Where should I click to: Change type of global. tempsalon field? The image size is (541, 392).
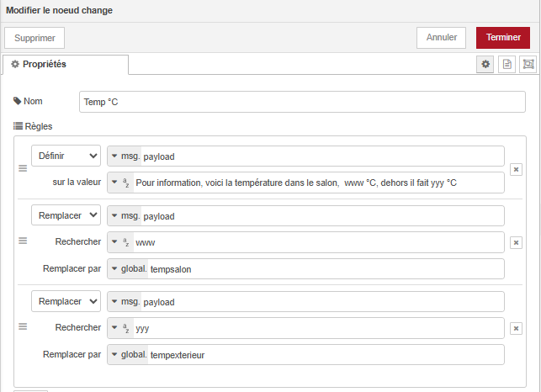128,269
